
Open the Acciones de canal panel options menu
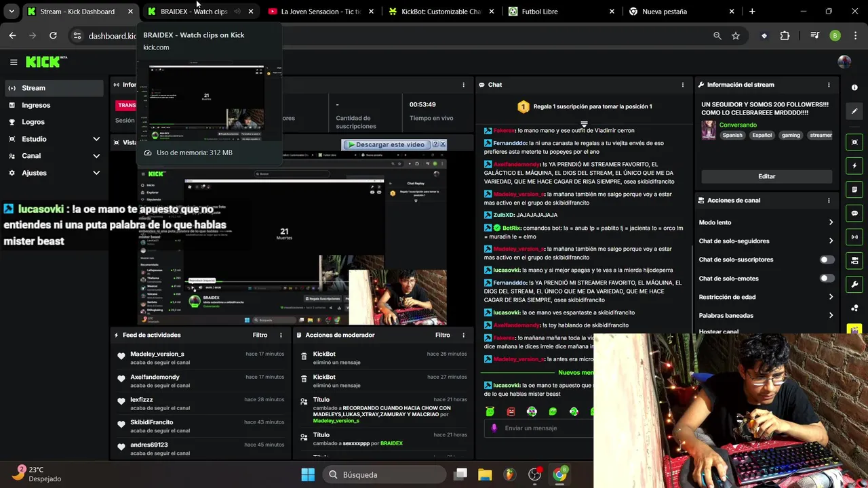(x=829, y=201)
